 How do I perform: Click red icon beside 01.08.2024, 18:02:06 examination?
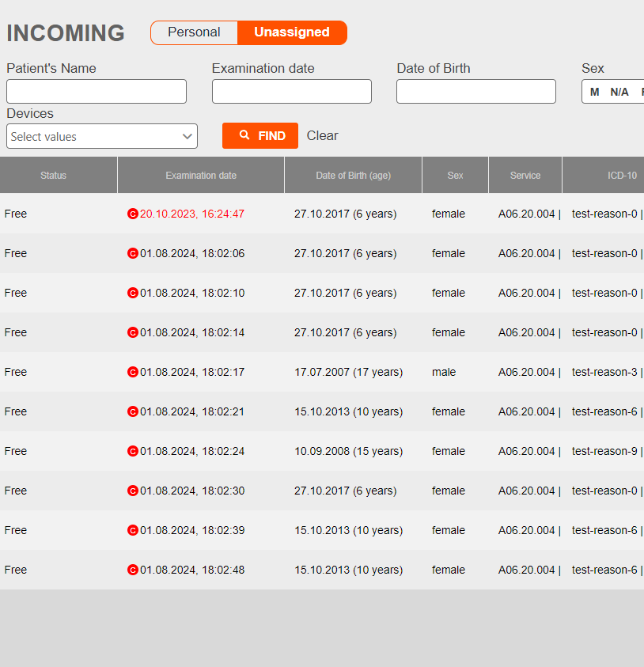pos(133,253)
